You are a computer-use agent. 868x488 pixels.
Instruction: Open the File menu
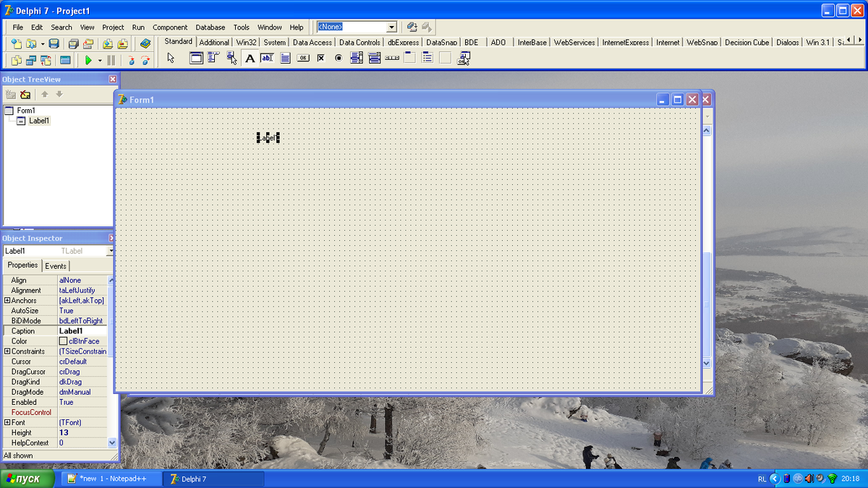point(18,27)
